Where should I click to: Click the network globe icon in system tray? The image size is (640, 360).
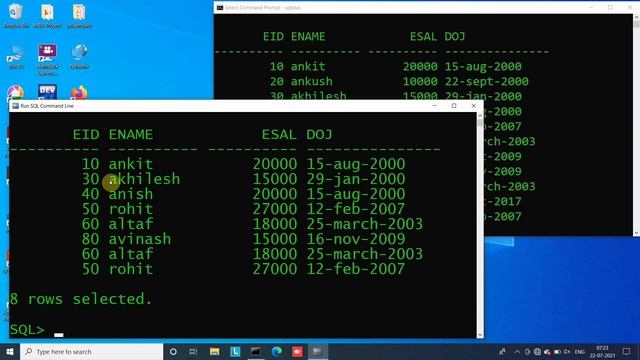tap(538, 351)
